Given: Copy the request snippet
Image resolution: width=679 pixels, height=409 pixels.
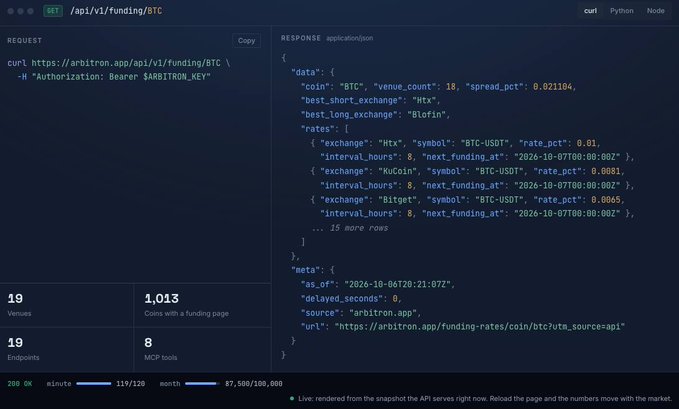Looking at the screenshot, I should pos(246,40).
